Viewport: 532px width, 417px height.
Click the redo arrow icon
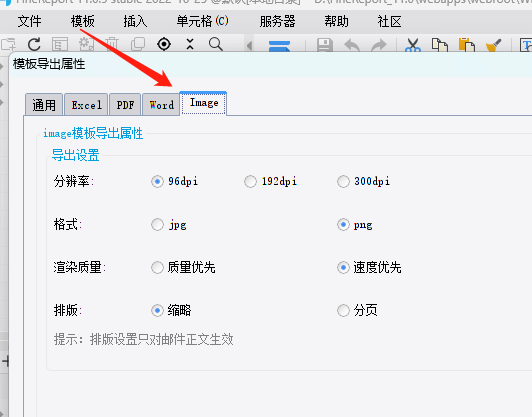(x=379, y=45)
